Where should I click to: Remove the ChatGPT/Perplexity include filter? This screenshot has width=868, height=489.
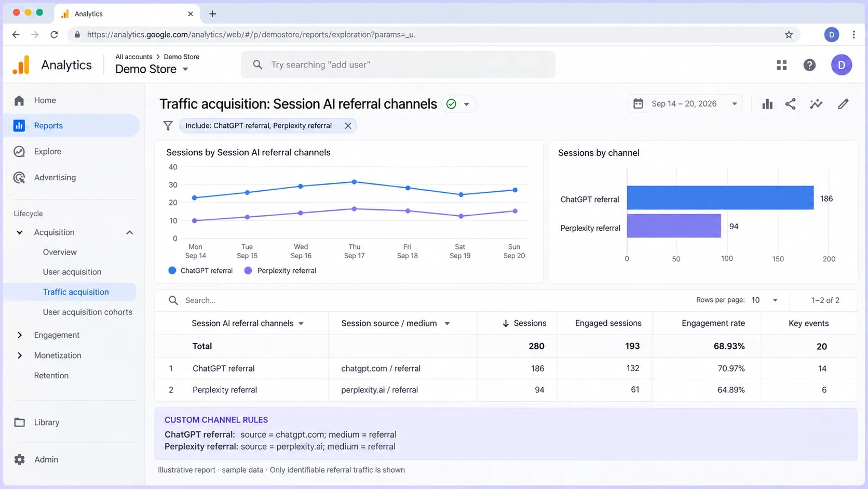click(x=348, y=126)
